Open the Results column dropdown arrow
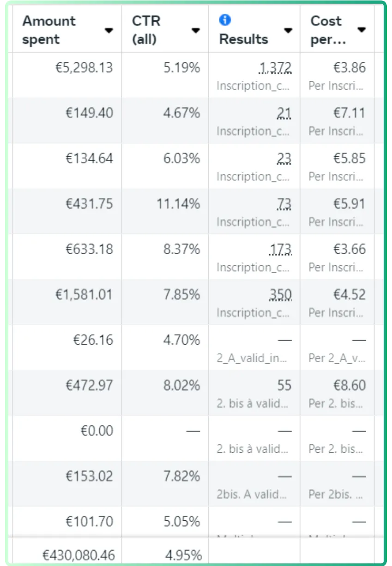Screen dimensions: 392x566 coord(288,30)
